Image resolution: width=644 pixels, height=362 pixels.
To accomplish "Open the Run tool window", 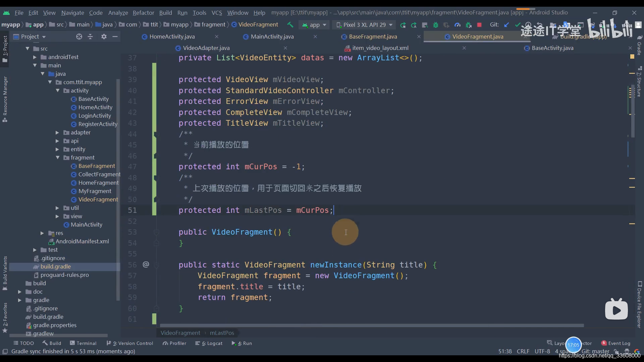I will pos(242,343).
